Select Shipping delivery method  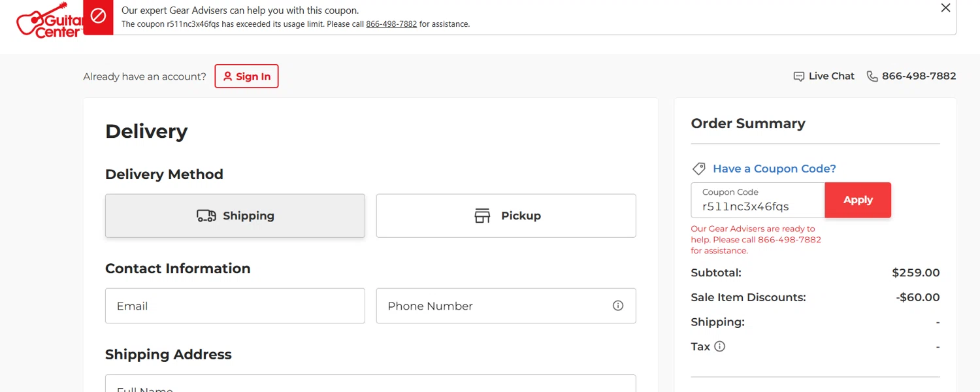[235, 216]
